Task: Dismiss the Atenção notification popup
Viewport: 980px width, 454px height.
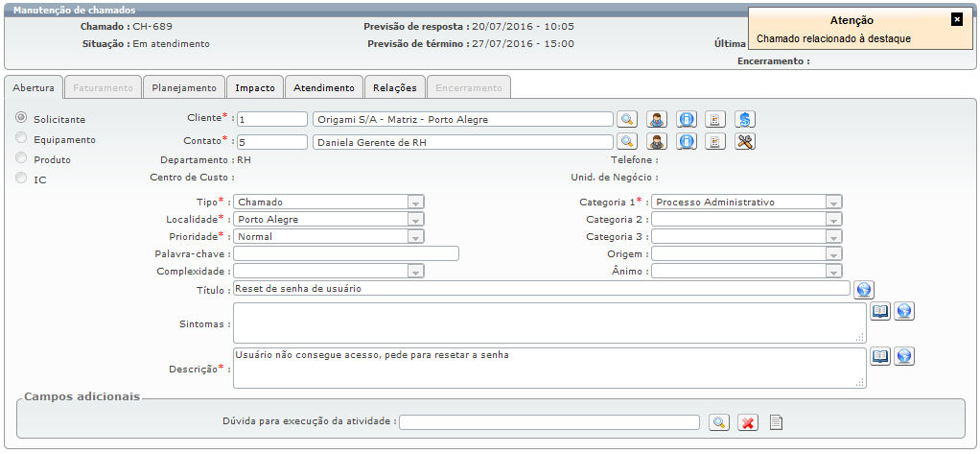Action: click(956, 19)
